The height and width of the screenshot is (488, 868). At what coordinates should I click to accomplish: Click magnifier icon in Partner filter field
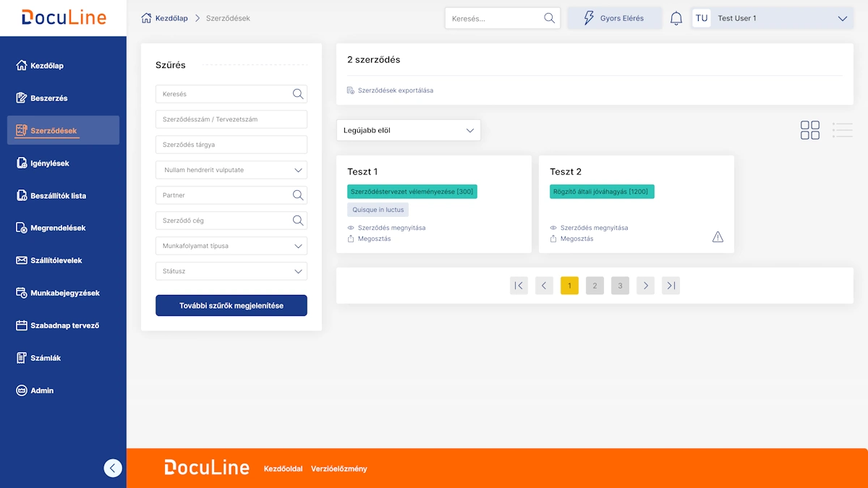pyautogui.click(x=298, y=195)
